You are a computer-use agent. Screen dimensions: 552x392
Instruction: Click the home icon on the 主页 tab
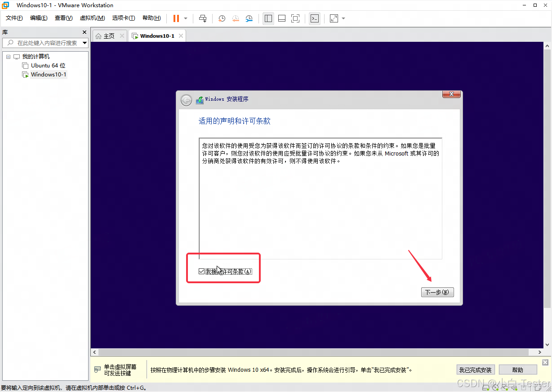98,36
